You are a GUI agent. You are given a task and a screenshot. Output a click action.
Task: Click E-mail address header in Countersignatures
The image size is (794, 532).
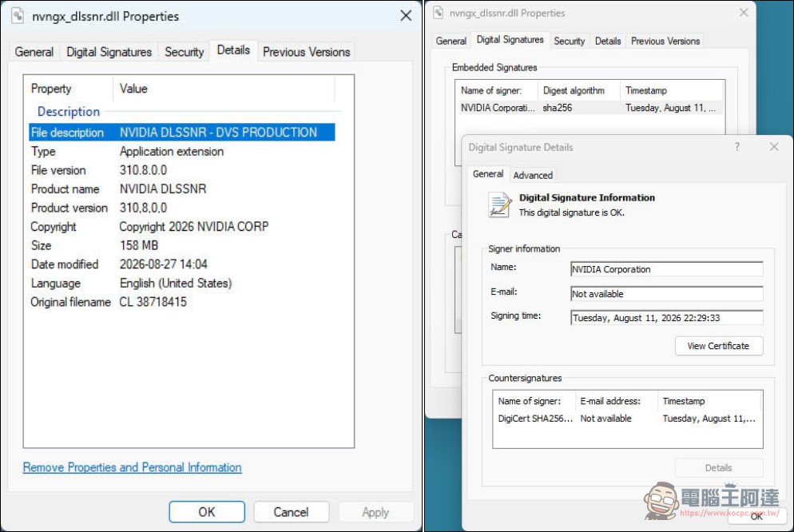pos(616,401)
